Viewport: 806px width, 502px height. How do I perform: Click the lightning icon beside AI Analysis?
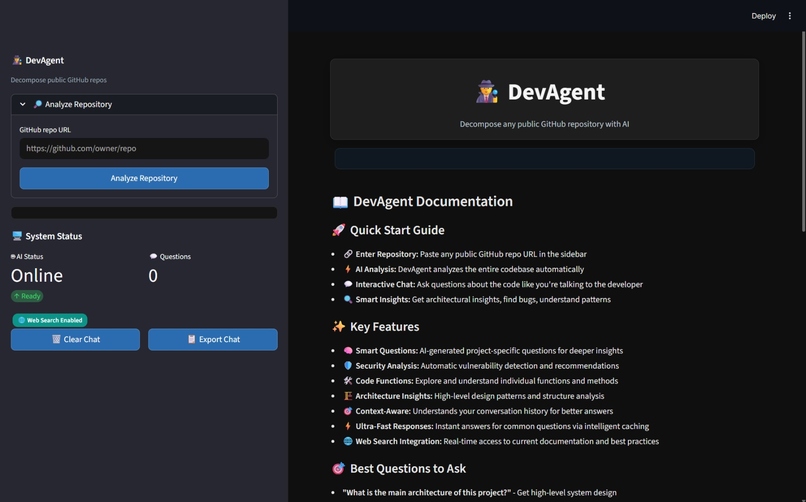pos(348,269)
